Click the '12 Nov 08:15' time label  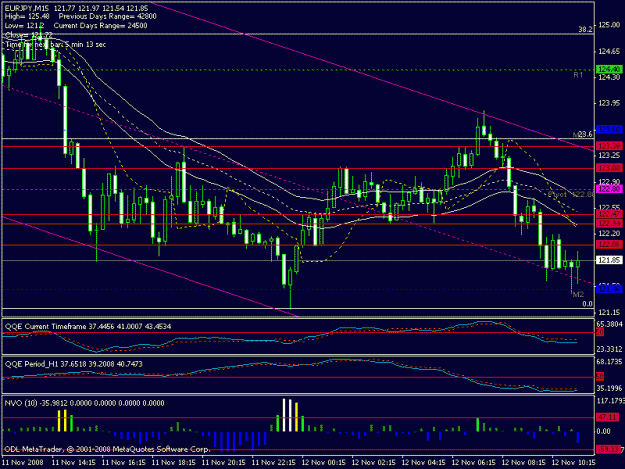click(x=523, y=463)
